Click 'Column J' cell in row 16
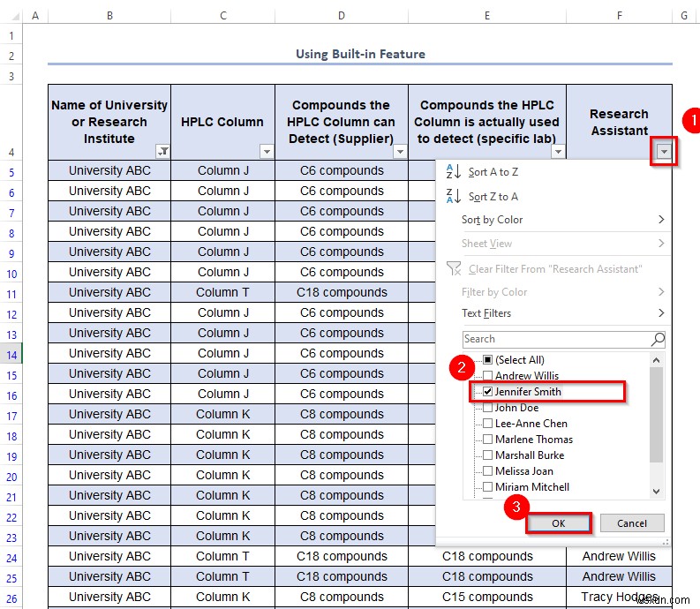The width and height of the screenshot is (700, 609). [x=222, y=394]
